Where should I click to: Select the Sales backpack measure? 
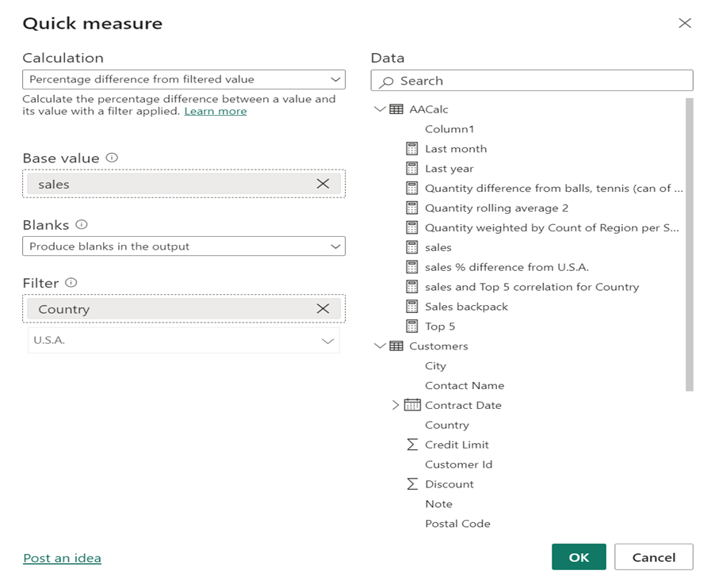466,307
